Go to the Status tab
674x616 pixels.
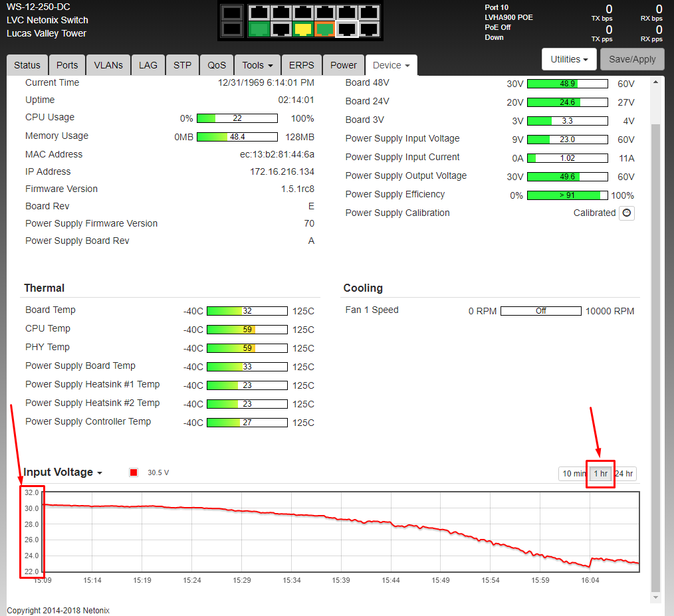[x=27, y=65]
